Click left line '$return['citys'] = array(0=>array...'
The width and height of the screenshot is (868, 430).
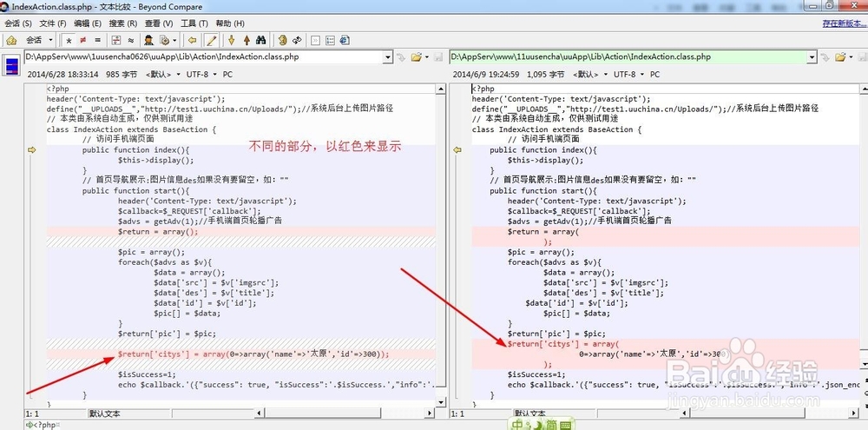coord(253,354)
